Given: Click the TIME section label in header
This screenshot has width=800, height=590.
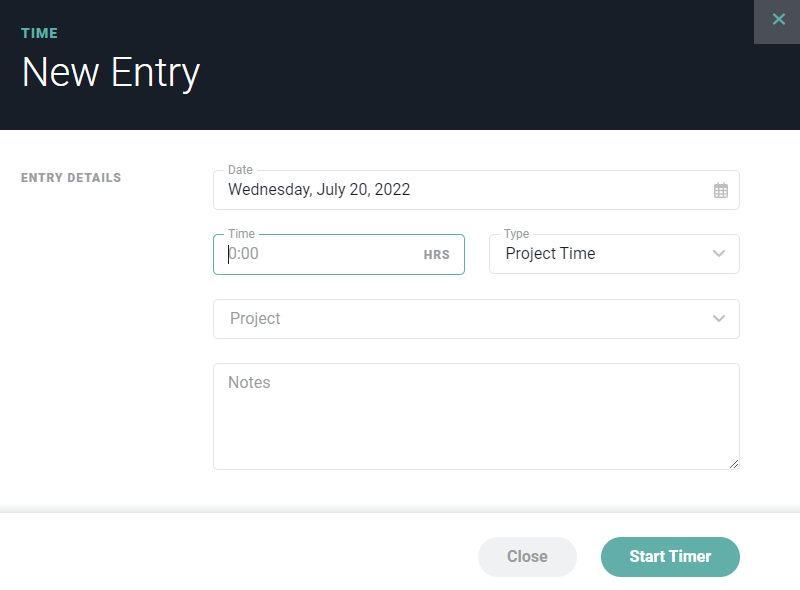Looking at the screenshot, I should 40,33.
